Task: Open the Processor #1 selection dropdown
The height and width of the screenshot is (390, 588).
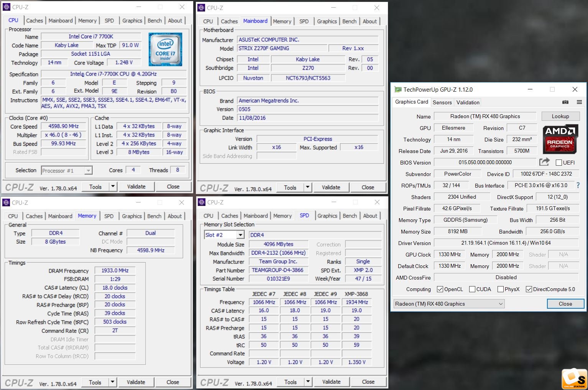Action: coord(67,171)
